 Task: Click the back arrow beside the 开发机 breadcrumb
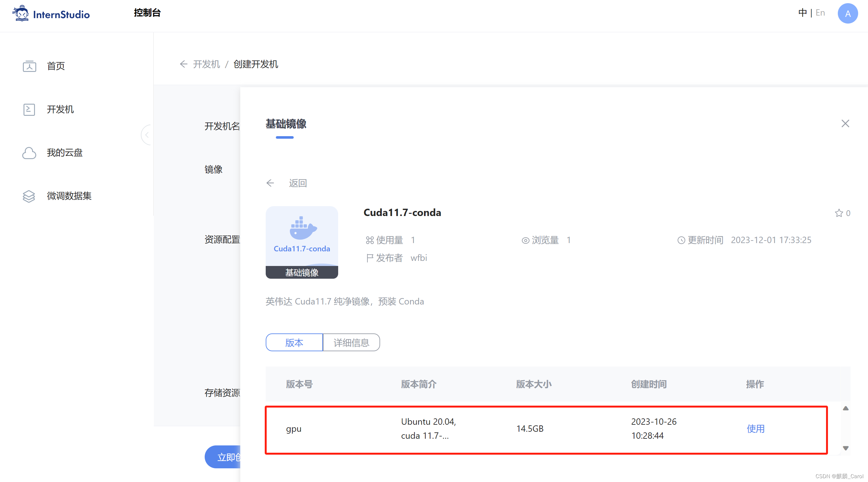(x=183, y=64)
